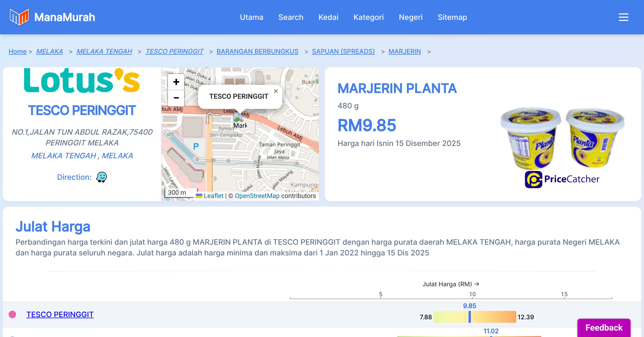Open the OpenStreetMap attribution link

257,196
